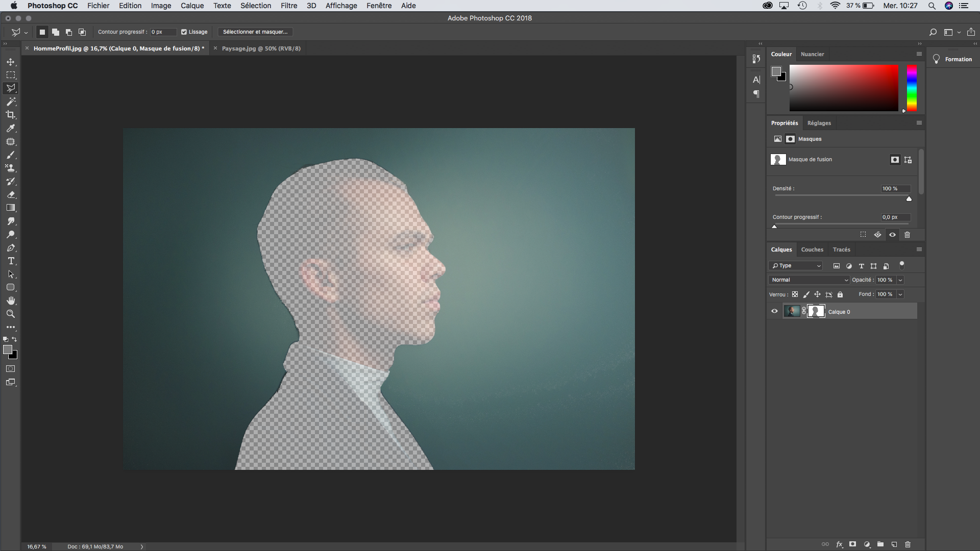Select the Magic Wand tool
The height and width of the screenshot is (551, 980).
coord(10,101)
